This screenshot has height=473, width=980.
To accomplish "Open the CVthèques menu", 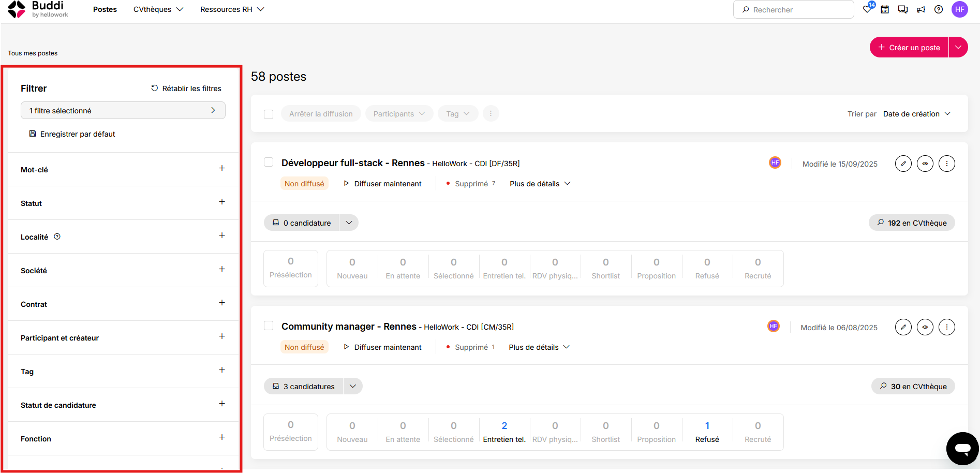I will tap(158, 9).
